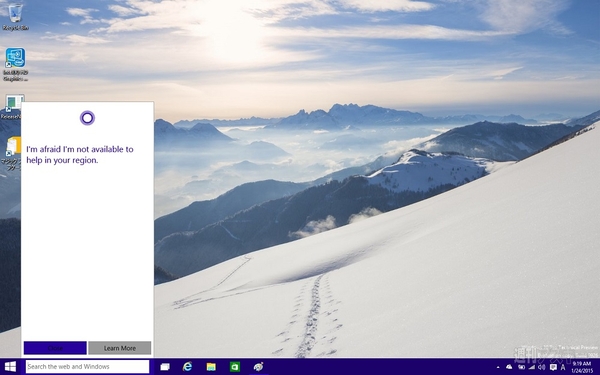Screen dimensions: 600x375
Task: Open File Explorer from the taskbar
Action: (x=211, y=367)
